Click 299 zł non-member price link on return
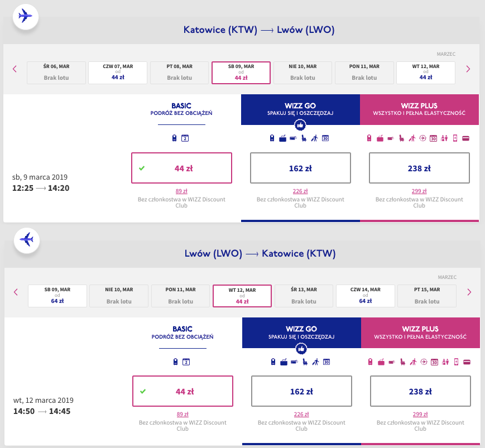The height and width of the screenshot is (448, 485). 420,414
